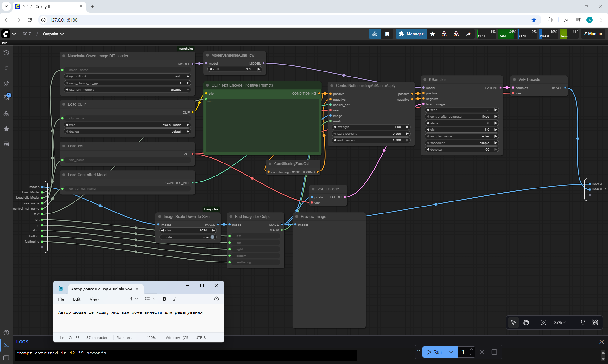
Task: Click the KSampler steps value slider
Action: tap(461, 123)
